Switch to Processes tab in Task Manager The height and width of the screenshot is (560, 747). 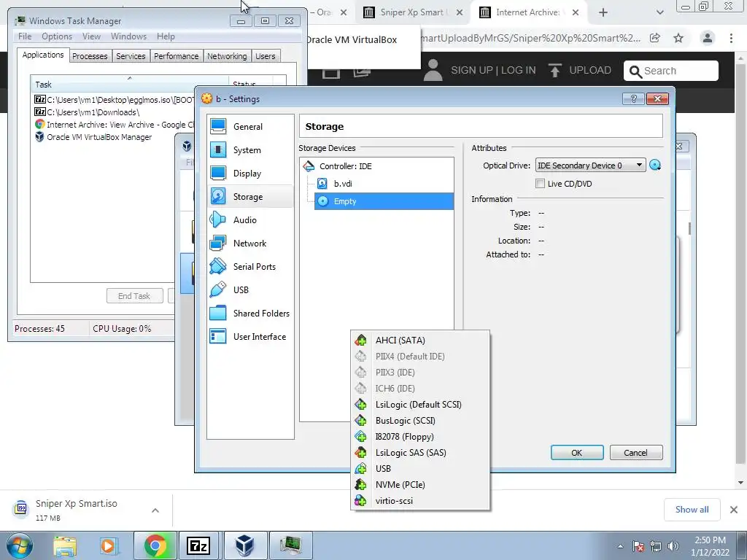90,56
